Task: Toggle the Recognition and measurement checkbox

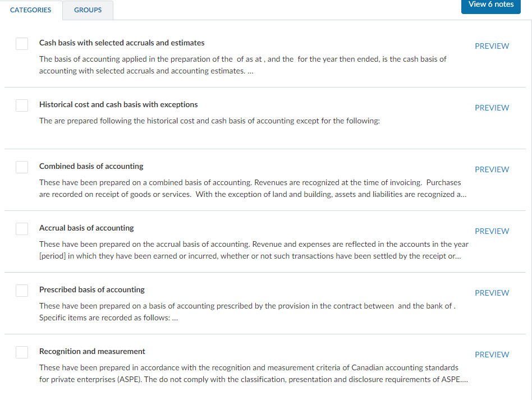Action: coord(22,352)
